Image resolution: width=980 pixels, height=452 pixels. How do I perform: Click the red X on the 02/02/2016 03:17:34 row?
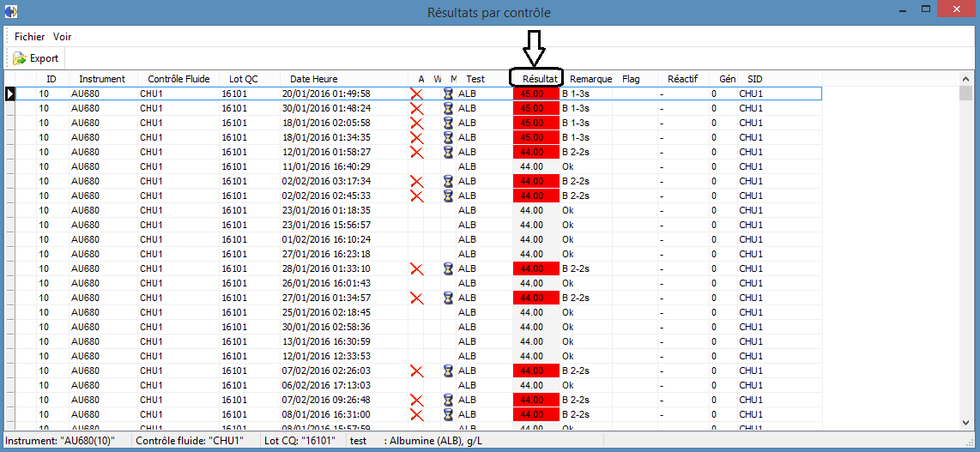416,181
